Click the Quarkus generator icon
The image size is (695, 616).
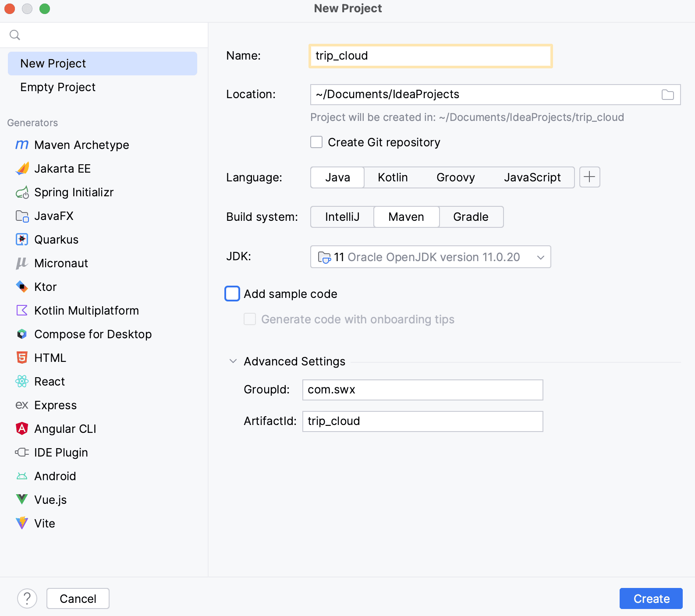point(22,240)
